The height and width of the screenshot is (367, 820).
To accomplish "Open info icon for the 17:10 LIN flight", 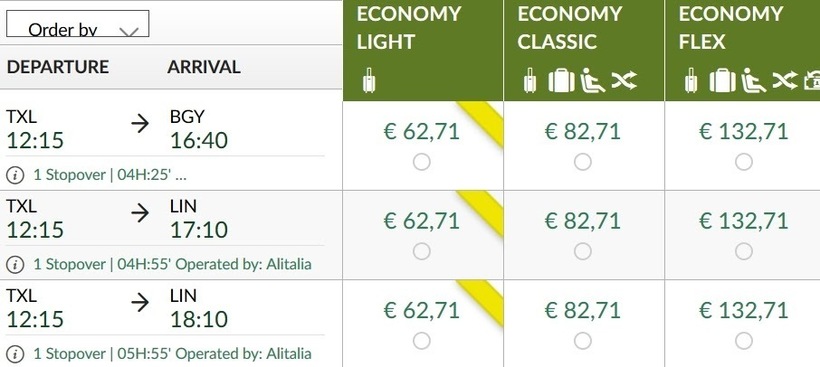I will [15, 265].
